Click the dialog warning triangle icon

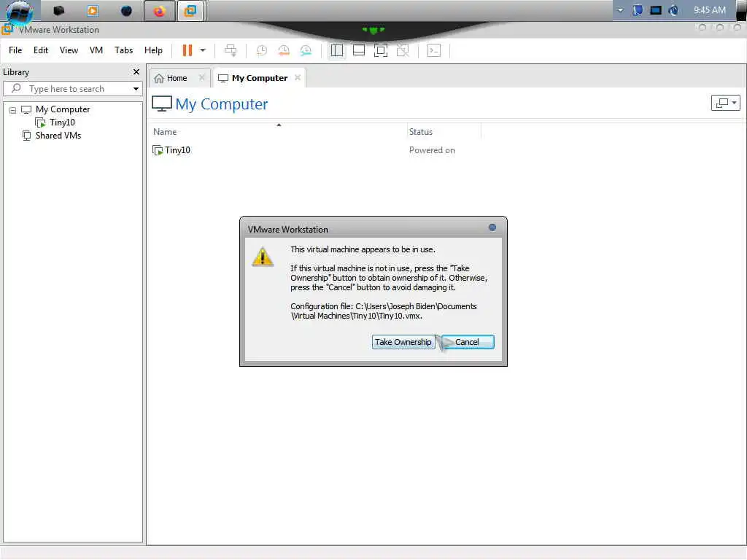click(263, 257)
